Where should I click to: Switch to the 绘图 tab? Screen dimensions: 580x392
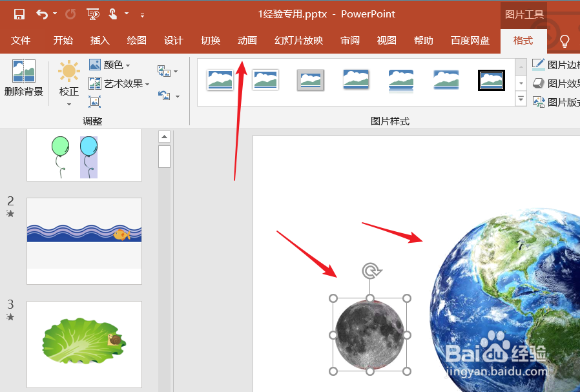tap(137, 40)
